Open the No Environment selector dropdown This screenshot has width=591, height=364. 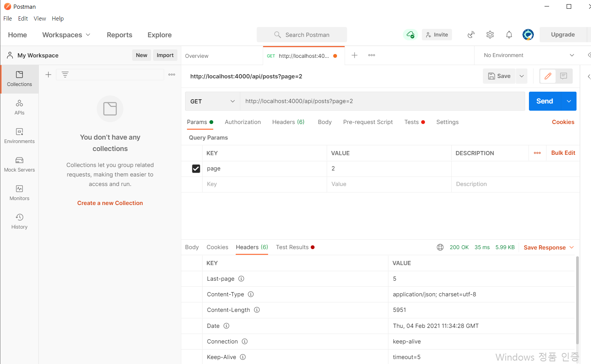coord(529,55)
